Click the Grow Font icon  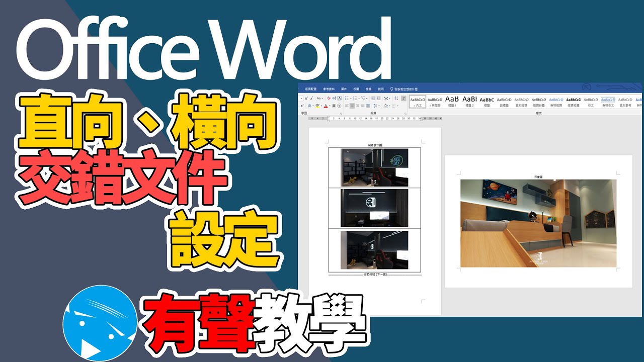pyautogui.click(x=306, y=98)
